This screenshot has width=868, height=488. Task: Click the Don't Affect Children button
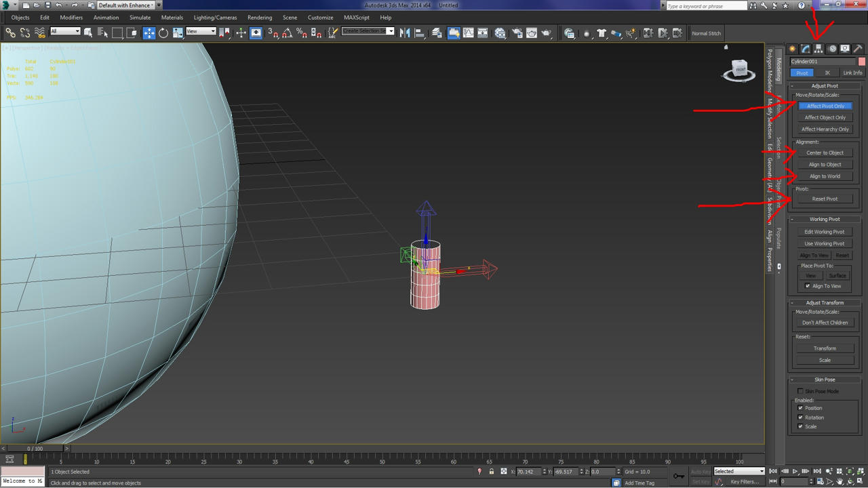(x=825, y=323)
